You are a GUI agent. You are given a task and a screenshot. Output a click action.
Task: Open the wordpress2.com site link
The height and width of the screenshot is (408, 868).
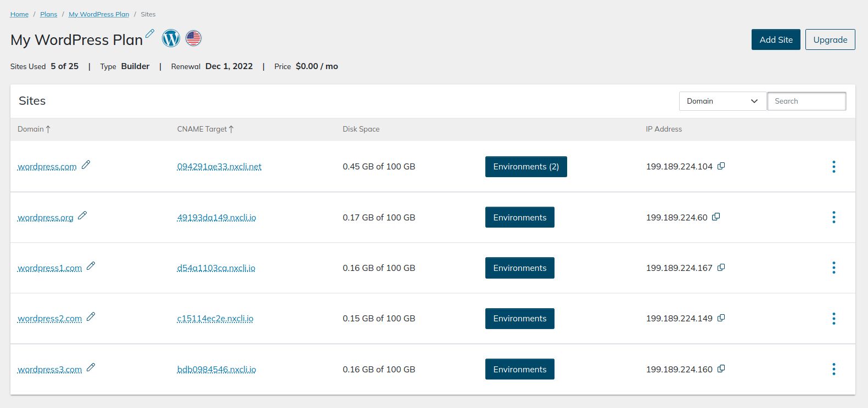50,319
